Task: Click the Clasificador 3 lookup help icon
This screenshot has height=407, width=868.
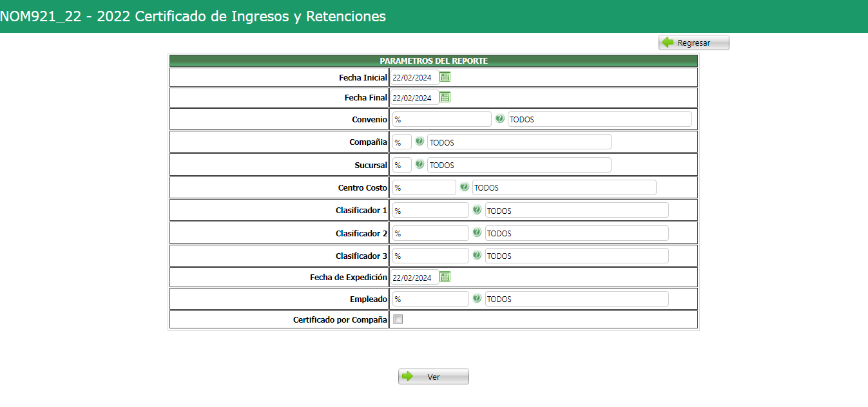Action: [477, 255]
